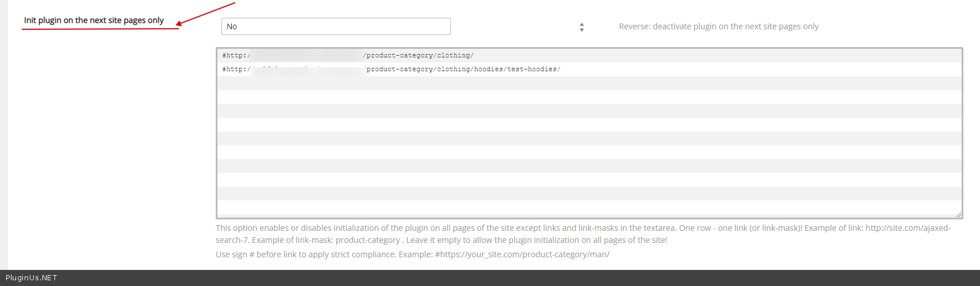
Task: Click the "product-category" link-mask example text
Action: pos(367,240)
